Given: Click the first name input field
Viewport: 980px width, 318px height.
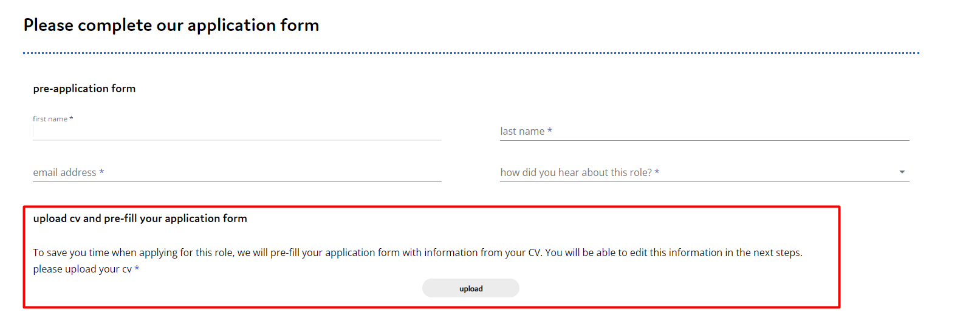Looking at the screenshot, I should click(x=237, y=132).
